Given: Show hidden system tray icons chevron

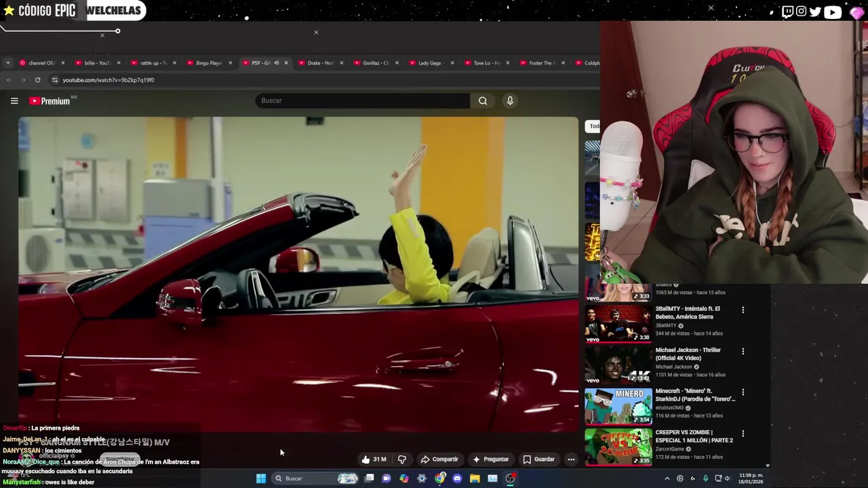Looking at the screenshot, I should 667,479.
